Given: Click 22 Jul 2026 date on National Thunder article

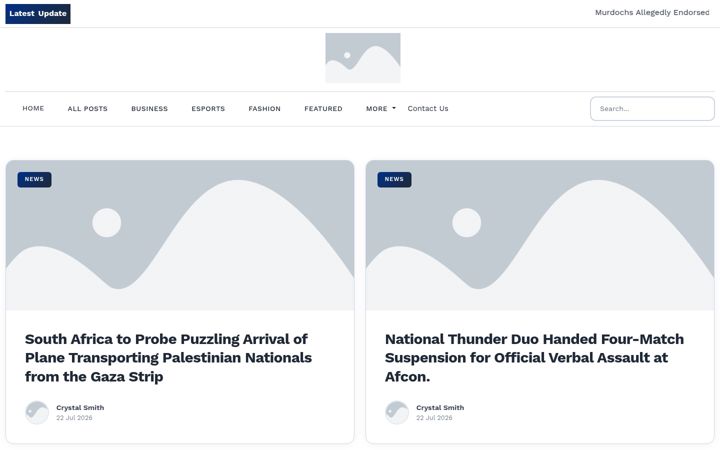Looking at the screenshot, I should 434,418.
